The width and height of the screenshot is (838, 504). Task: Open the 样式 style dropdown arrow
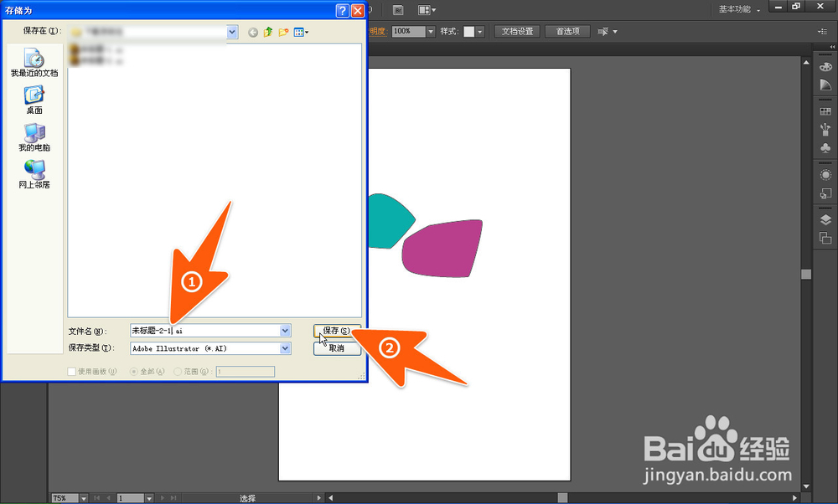(x=480, y=32)
